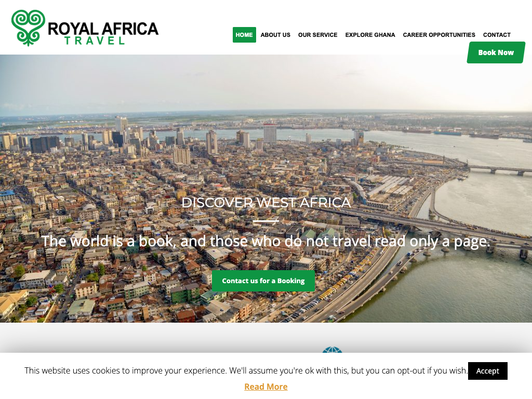Navigate to the CONTACT page
The height and width of the screenshot is (399, 532).
pyautogui.click(x=497, y=35)
